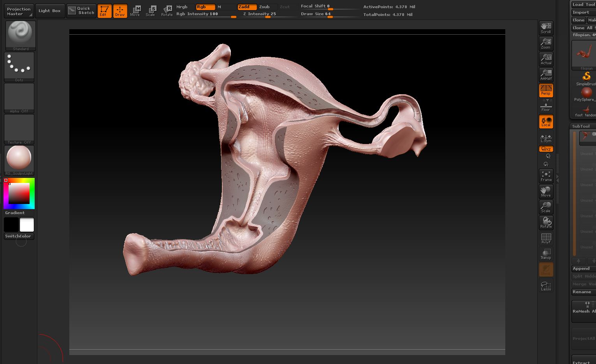Open Quick Sketch

[x=81, y=11]
